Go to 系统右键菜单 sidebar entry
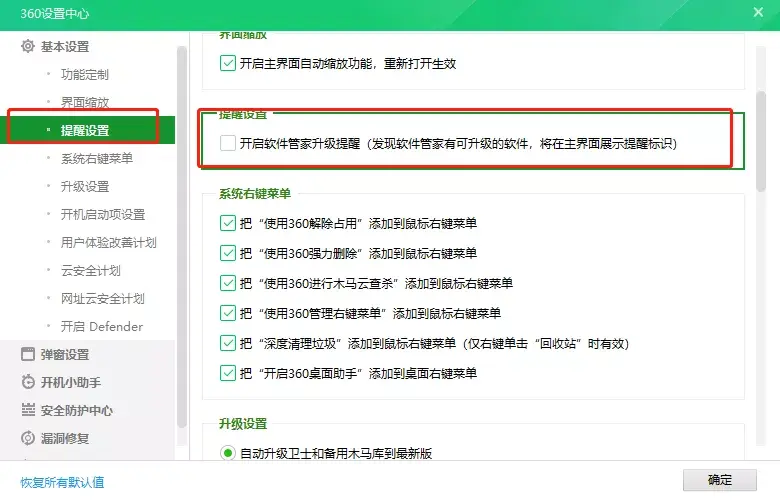Screen dimensions: 780x500 tap(97, 158)
